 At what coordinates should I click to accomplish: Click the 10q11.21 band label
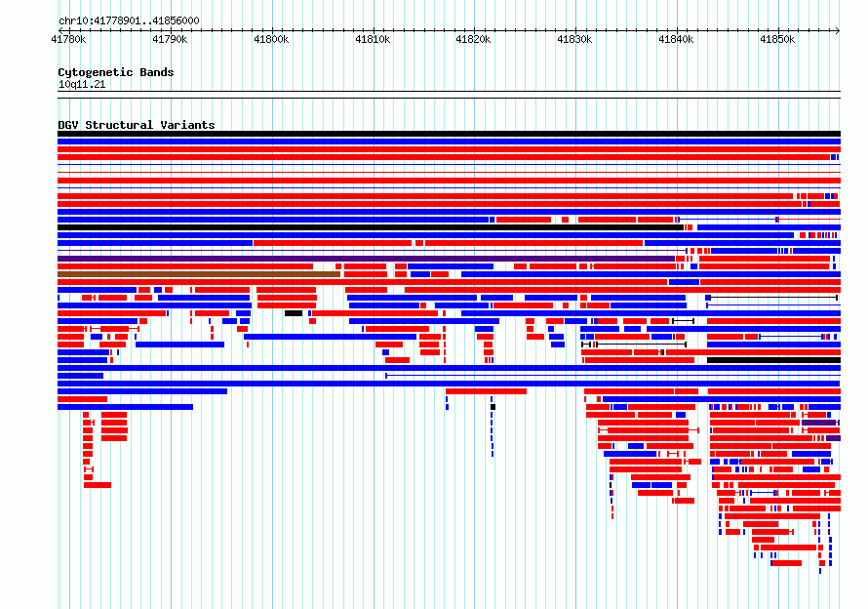(82, 84)
